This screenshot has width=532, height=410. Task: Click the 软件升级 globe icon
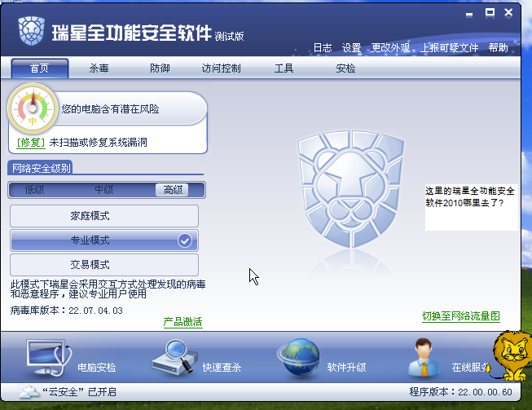(x=298, y=357)
